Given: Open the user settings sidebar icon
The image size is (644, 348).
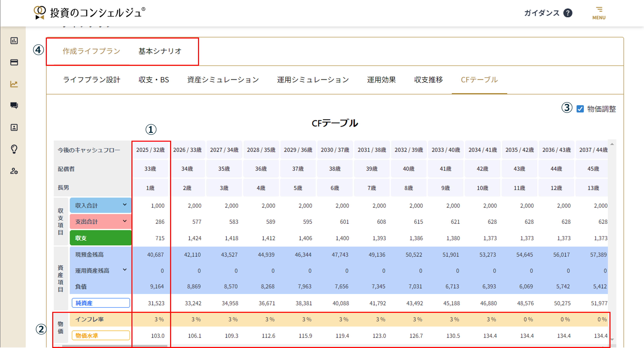Looking at the screenshot, I should 14,171.
